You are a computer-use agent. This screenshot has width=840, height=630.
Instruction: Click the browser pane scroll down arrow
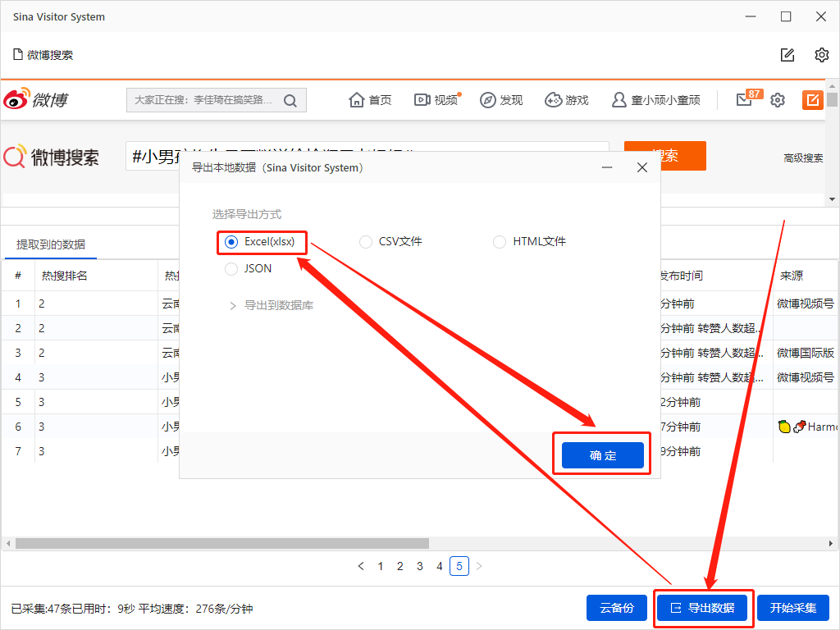pyautogui.click(x=832, y=199)
